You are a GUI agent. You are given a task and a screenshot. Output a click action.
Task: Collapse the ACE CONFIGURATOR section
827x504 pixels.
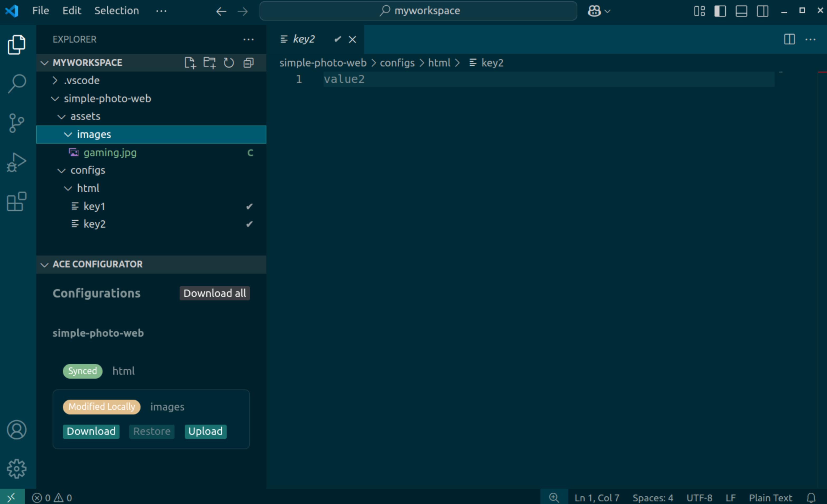151,265
